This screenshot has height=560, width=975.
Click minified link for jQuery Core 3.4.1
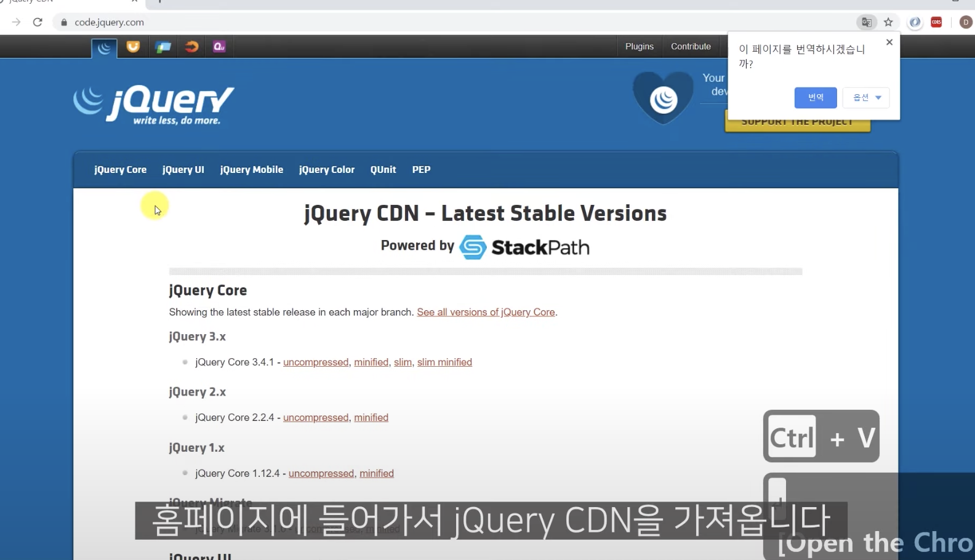coord(371,362)
